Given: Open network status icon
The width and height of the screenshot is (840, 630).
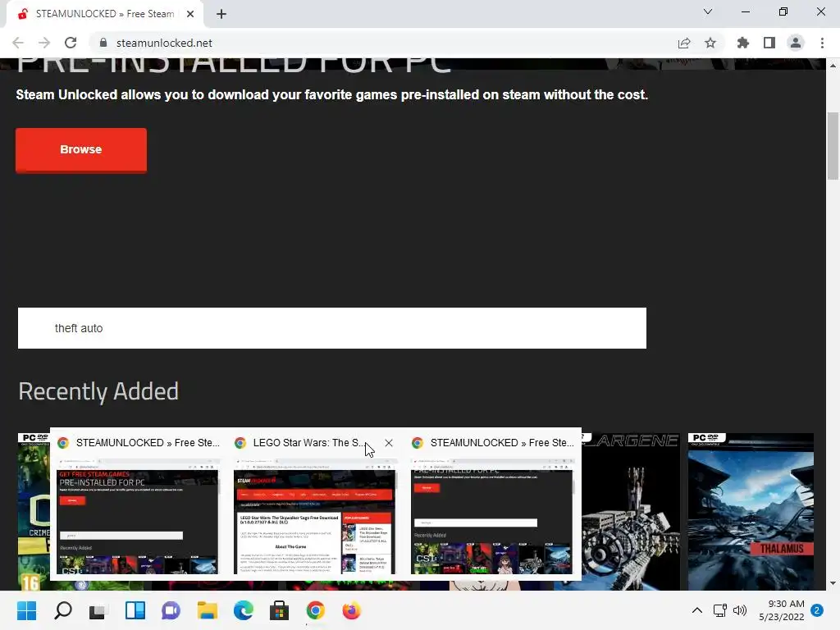Looking at the screenshot, I should pos(720,610).
